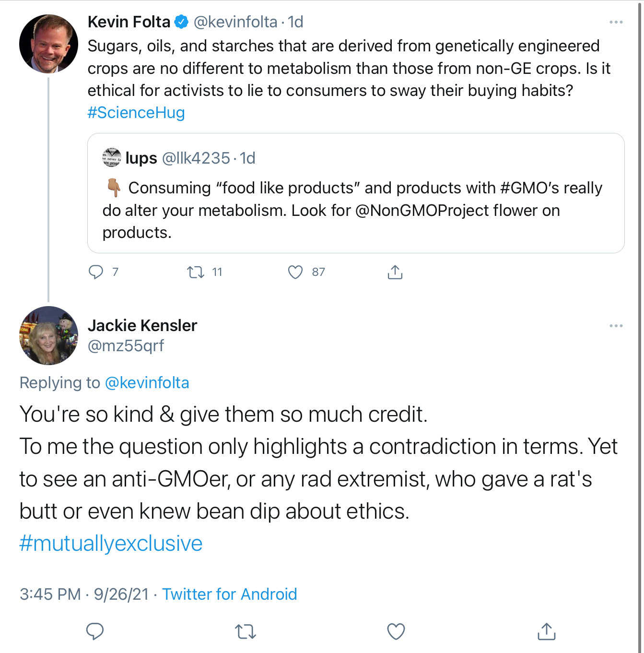This screenshot has width=644, height=653.
Task: Like Jackie Kensler's tweet
Action: [x=396, y=631]
